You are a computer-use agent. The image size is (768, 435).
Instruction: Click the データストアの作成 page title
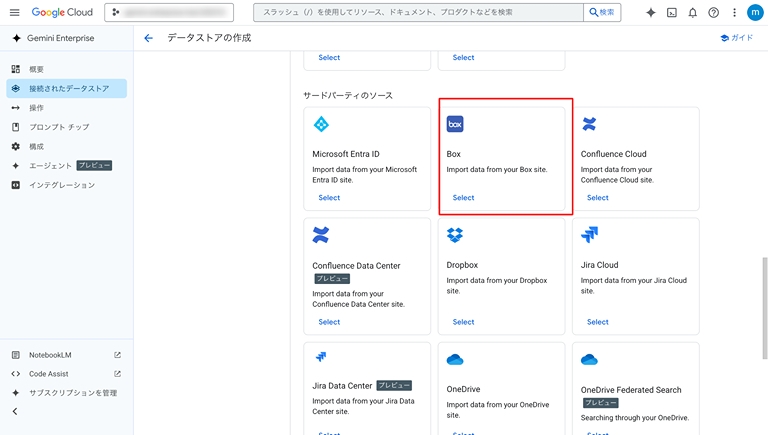coord(209,38)
